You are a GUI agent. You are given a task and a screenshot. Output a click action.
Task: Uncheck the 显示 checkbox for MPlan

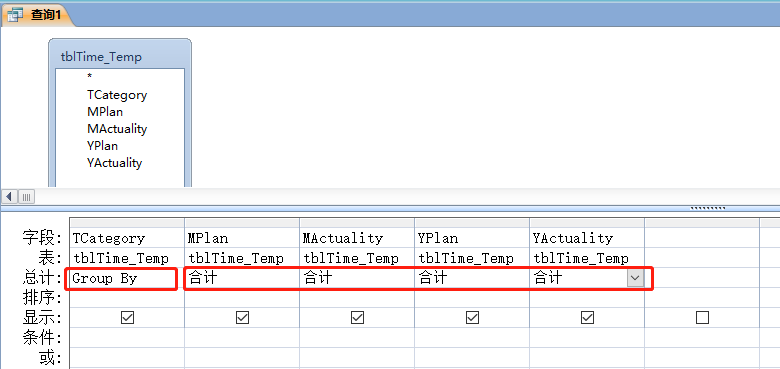pyautogui.click(x=242, y=317)
